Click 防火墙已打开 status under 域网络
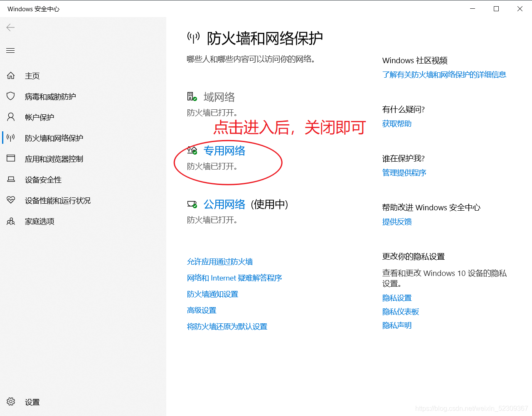532x416 pixels. [x=212, y=113]
